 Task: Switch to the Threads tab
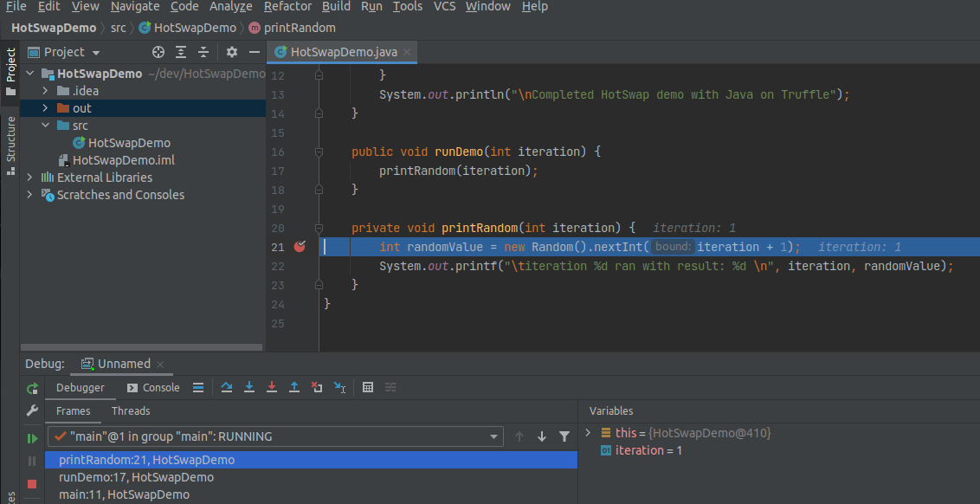131,410
